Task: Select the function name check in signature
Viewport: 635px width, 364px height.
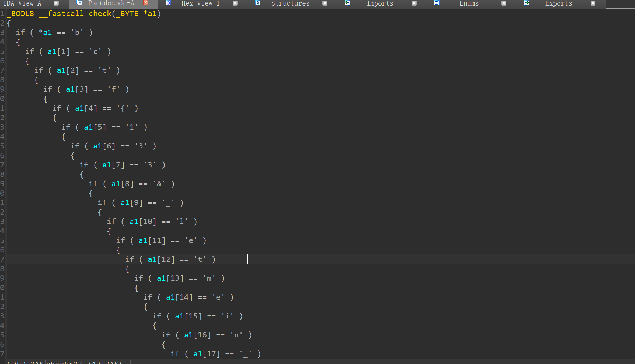Action: pos(100,14)
